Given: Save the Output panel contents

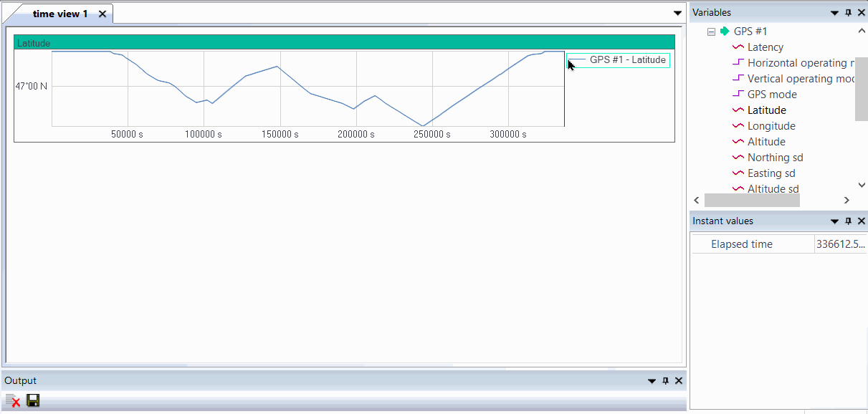Looking at the screenshot, I should pyautogui.click(x=33, y=400).
